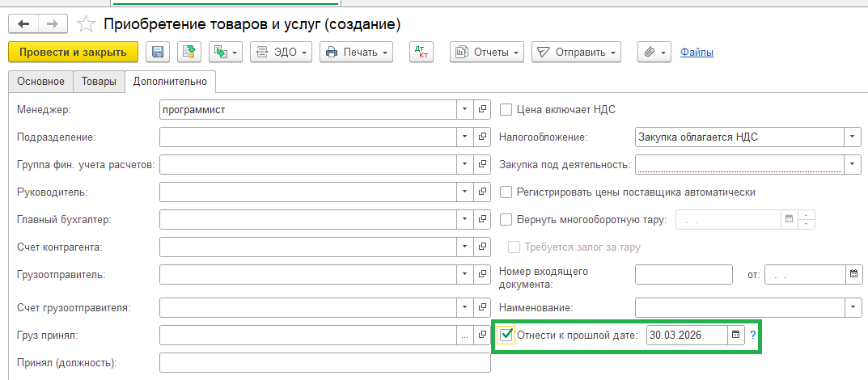
Task: Expand the Подразделение dropdown arrow
Action: click(464, 137)
